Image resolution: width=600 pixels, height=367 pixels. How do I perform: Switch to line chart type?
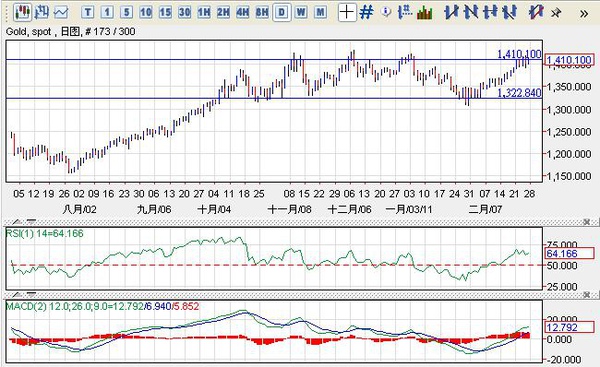[x=61, y=13]
